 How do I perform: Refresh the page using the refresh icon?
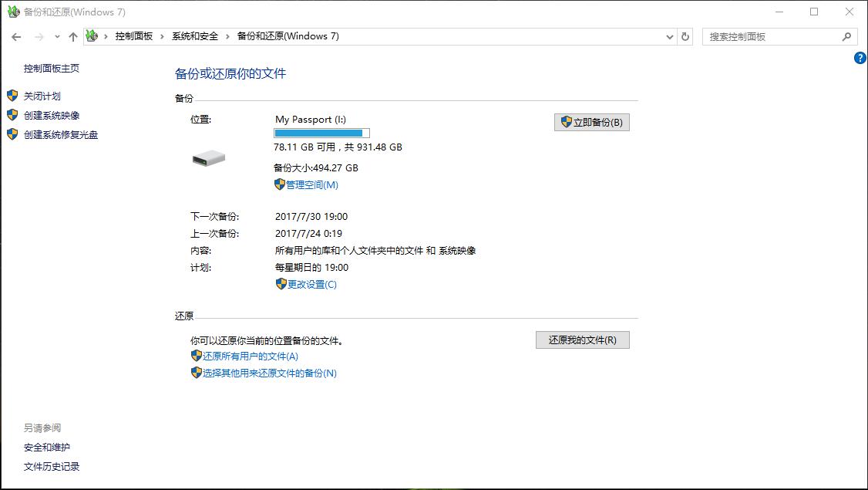pyautogui.click(x=685, y=36)
